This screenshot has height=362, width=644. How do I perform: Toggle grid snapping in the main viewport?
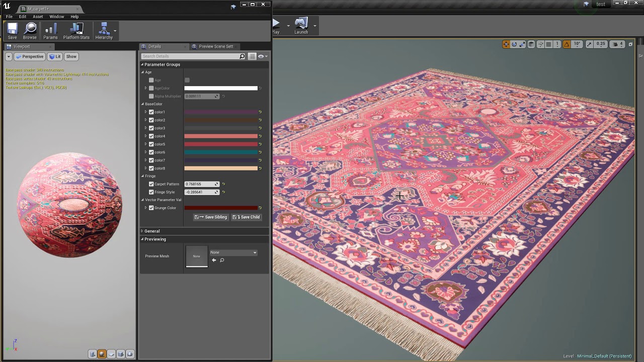point(548,44)
